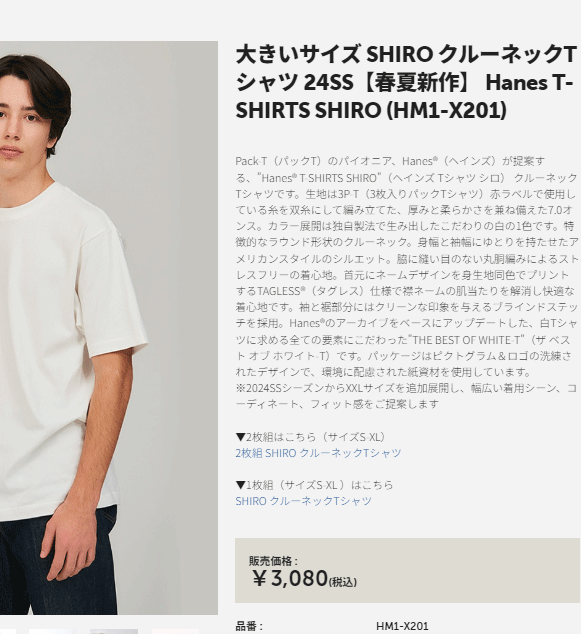Select the partially visible first thumbnail
This screenshot has width=581, height=634.
(x=7, y=632)
